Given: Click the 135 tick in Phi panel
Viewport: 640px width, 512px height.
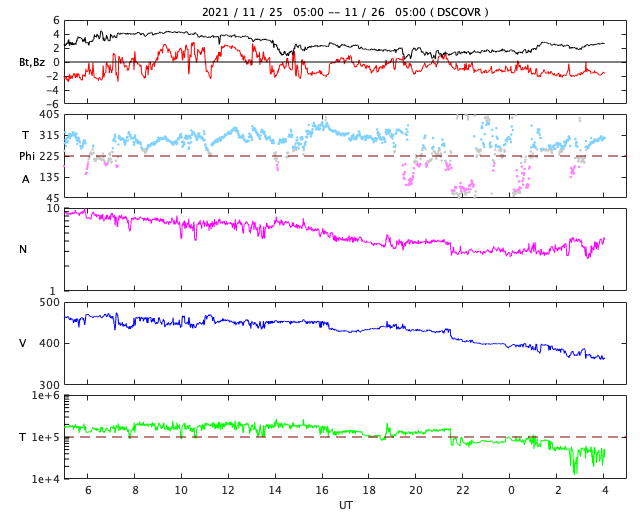Looking at the screenshot, I should coord(49,177).
